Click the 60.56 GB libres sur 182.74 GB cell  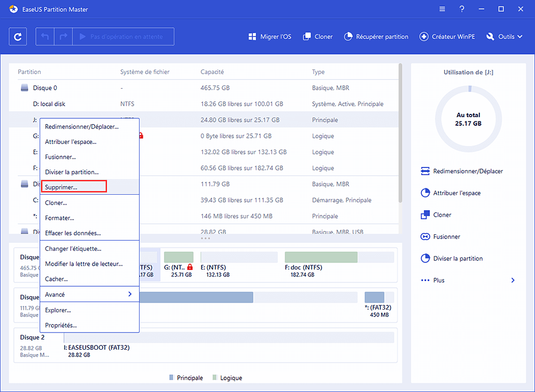pyautogui.click(x=242, y=168)
